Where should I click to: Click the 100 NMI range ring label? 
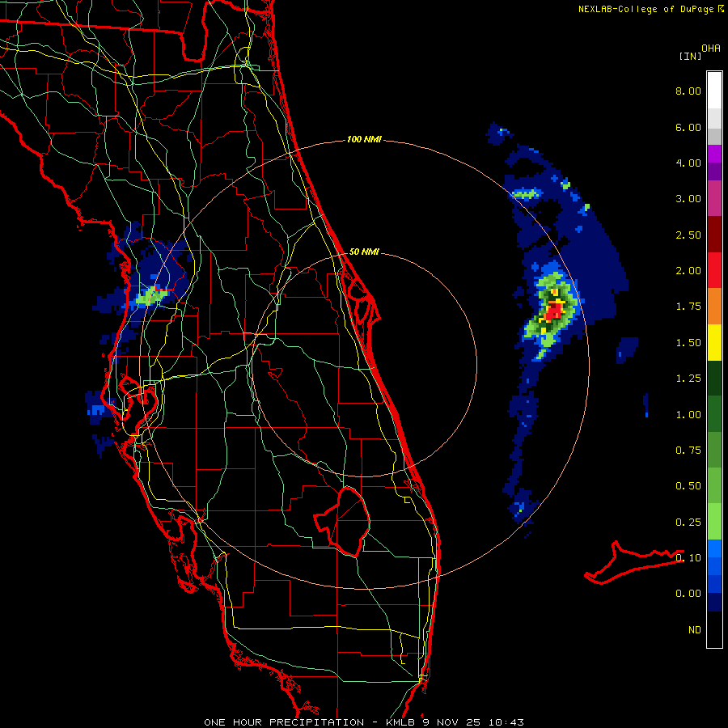tap(364, 139)
